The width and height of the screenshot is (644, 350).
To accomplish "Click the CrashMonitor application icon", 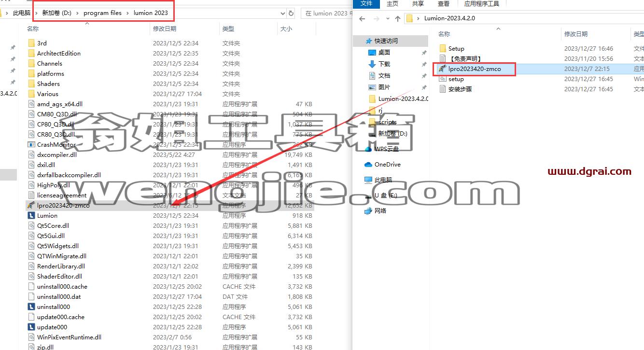I will click(31, 144).
